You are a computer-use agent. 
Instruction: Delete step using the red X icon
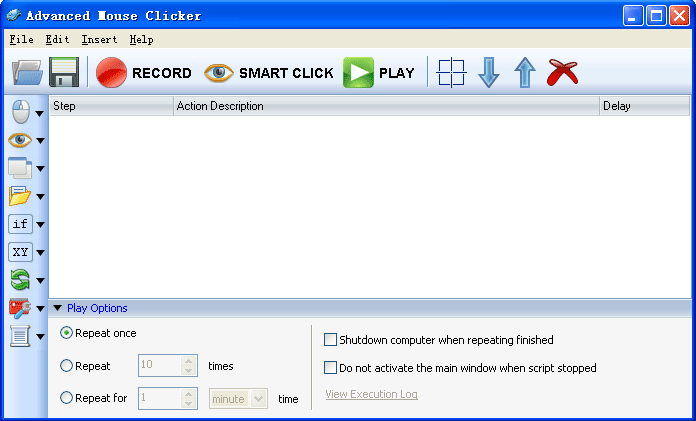click(x=563, y=73)
